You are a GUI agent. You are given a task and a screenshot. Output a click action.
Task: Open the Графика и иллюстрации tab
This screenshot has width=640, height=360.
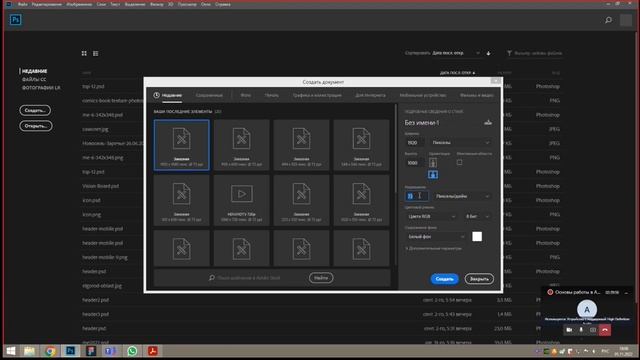(317, 95)
